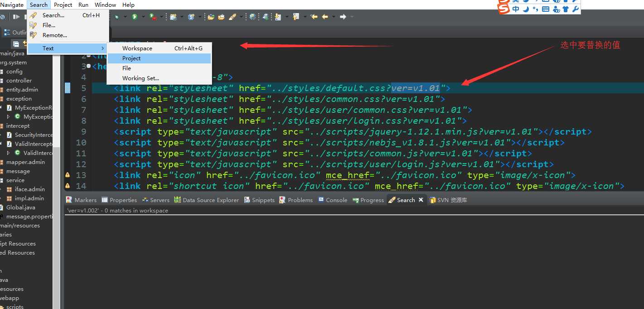The image size is (644, 309).
Task: Switch to the SVN 资源库 tab
Action: click(x=448, y=200)
